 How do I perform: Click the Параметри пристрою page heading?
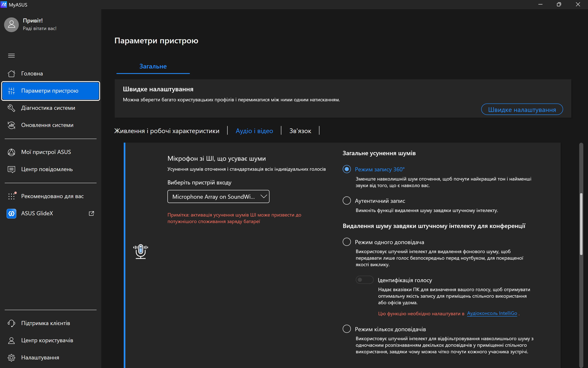click(156, 40)
